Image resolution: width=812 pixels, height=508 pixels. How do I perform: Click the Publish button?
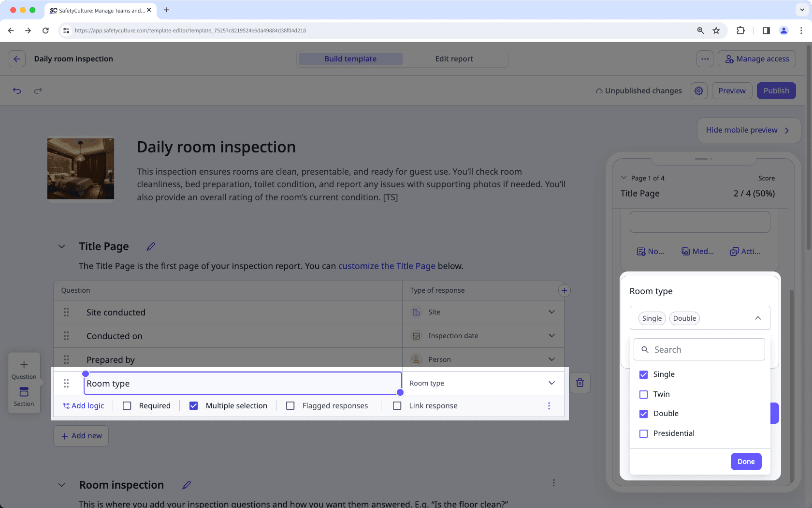click(776, 91)
